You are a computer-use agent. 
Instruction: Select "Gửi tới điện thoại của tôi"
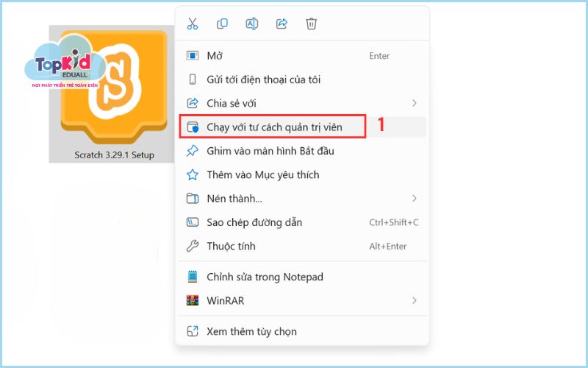coord(302,79)
